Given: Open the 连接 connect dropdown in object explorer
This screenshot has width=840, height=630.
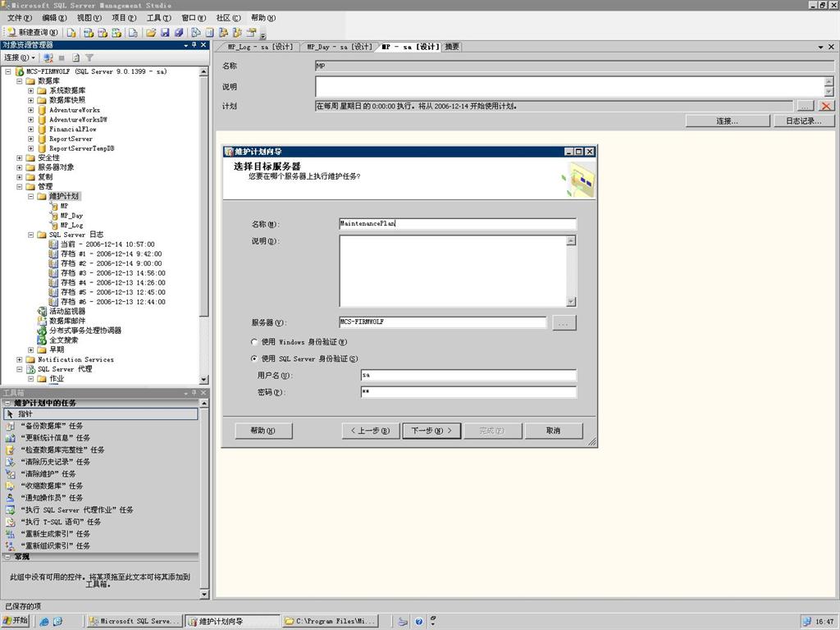Looking at the screenshot, I should click(x=20, y=57).
